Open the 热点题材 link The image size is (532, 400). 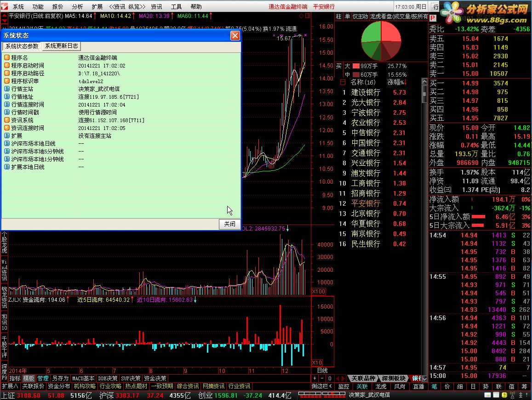tap(136, 386)
